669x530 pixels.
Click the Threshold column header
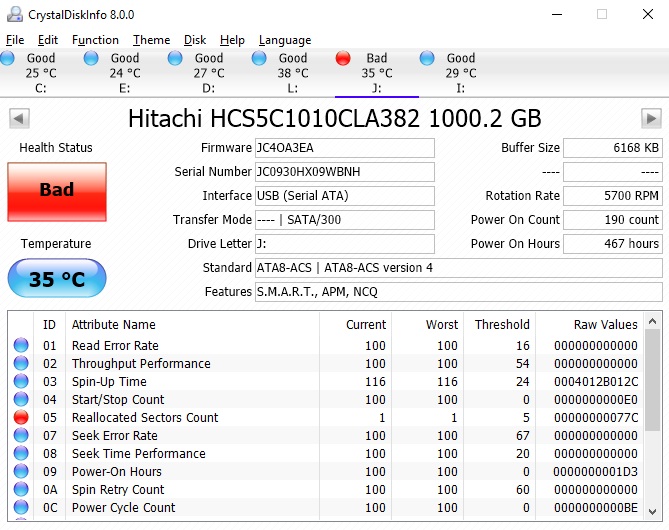click(x=499, y=324)
